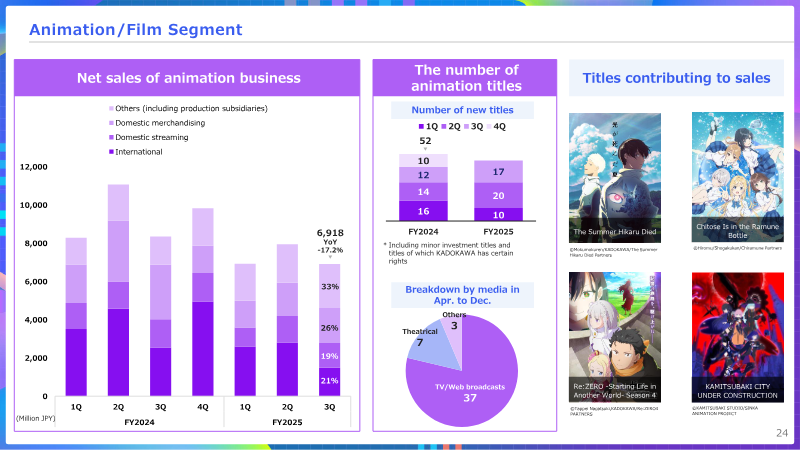Image resolution: width=800 pixels, height=450 pixels.
Task: Click the 16 segment of FY2024 titles bar
Action: (x=423, y=211)
